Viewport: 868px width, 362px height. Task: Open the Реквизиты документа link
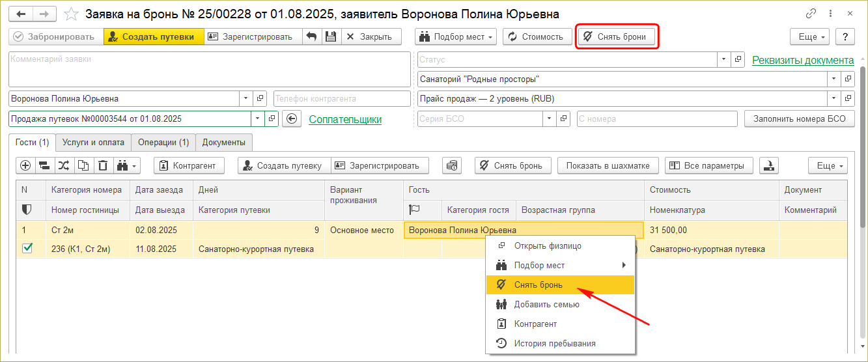tap(803, 60)
